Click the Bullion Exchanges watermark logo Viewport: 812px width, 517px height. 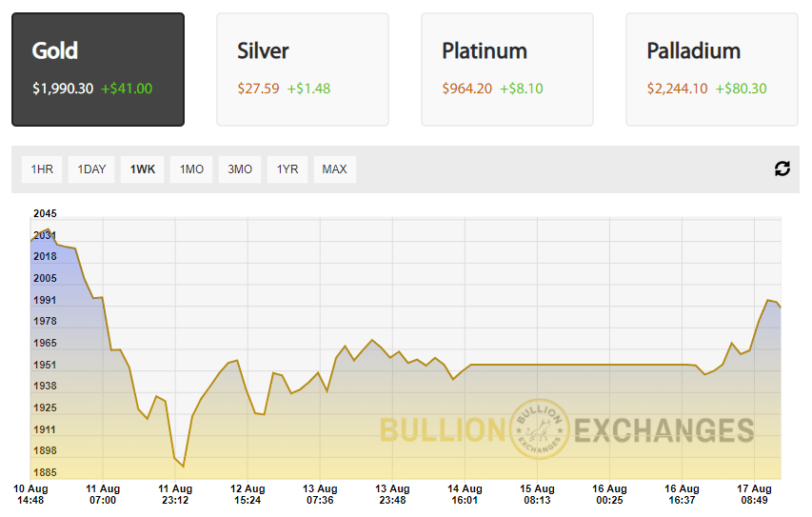point(541,429)
